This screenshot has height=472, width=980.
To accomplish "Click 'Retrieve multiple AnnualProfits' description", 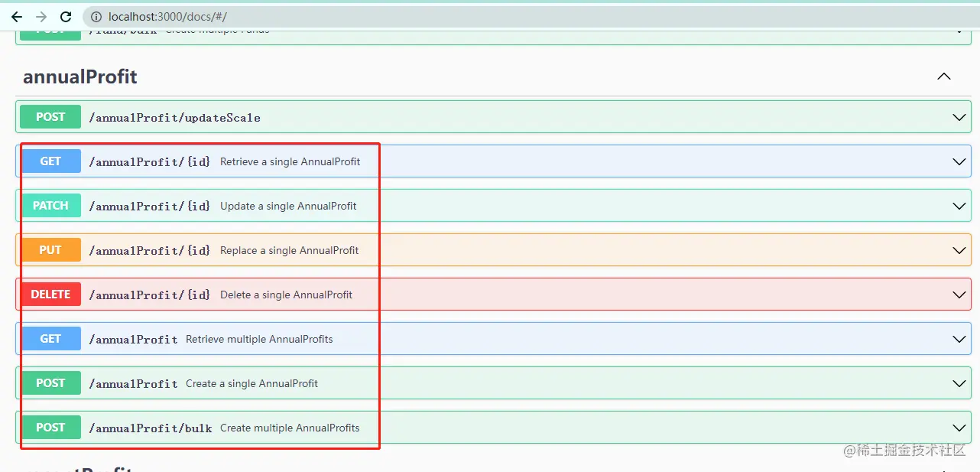I will click(x=260, y=340).
